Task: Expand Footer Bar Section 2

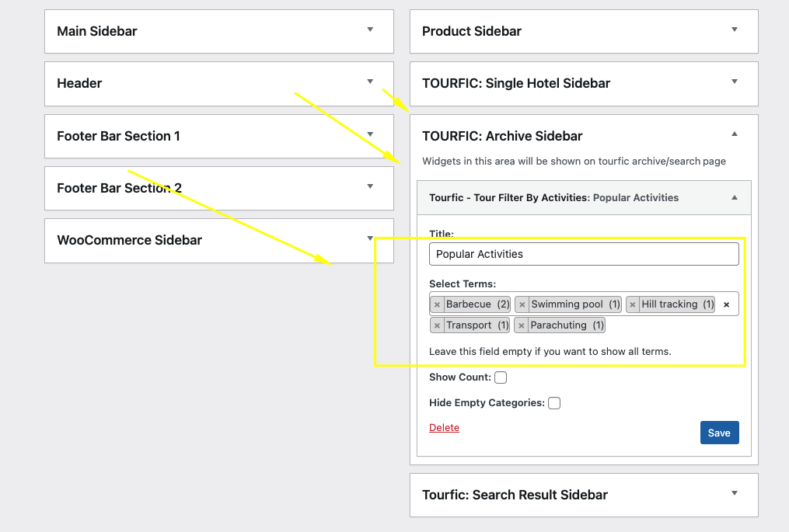Action: click(370, 186)
